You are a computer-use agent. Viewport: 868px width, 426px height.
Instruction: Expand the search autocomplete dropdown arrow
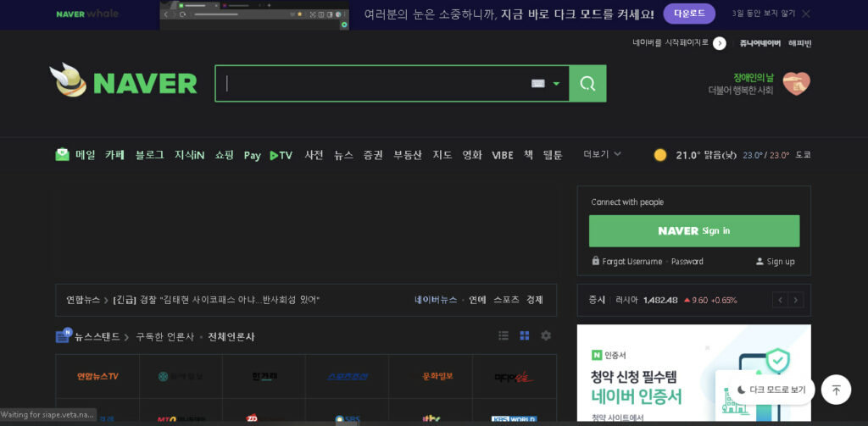coord(556,84)
